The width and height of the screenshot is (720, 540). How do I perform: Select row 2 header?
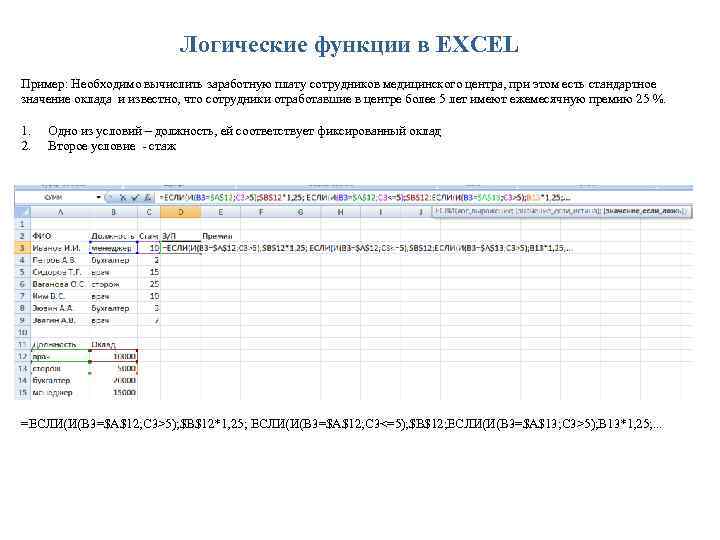click(22, 236)
